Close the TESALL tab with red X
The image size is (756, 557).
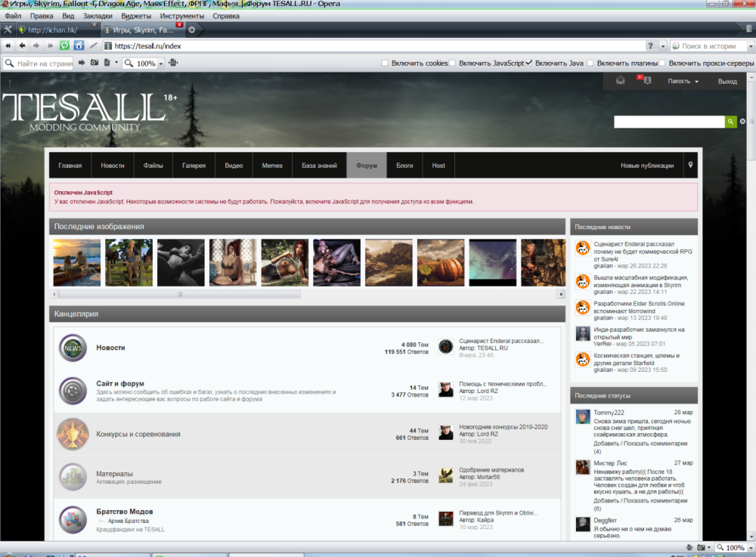[179, 25]
